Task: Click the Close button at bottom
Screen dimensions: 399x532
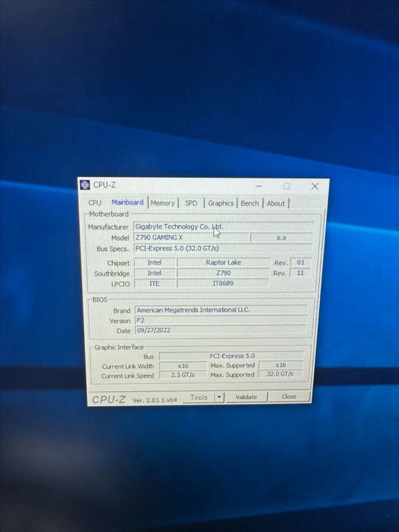Action: pos(289,396)
